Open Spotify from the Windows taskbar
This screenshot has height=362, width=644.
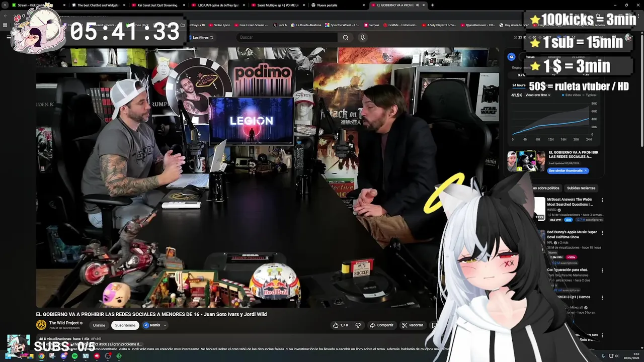[74, 356]
